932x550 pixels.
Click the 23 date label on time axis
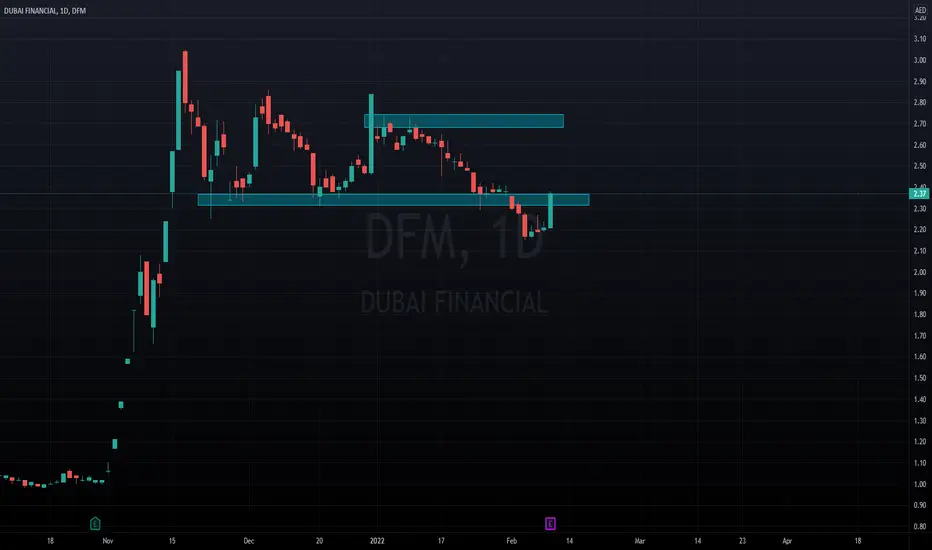[x=742, y=541]
